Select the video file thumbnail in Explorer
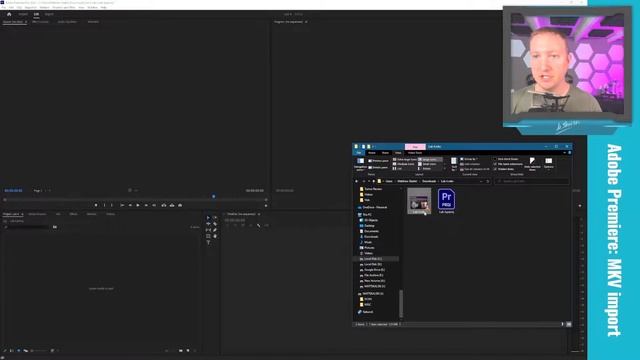The width and height of the screenshot is (640, 360). [419, 201]
